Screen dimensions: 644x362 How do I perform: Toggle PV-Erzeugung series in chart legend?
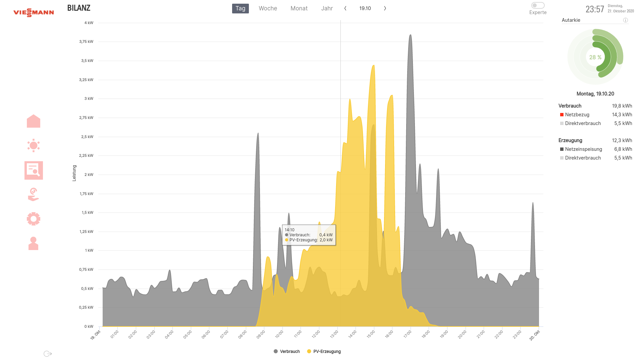[x=324, y=351]
